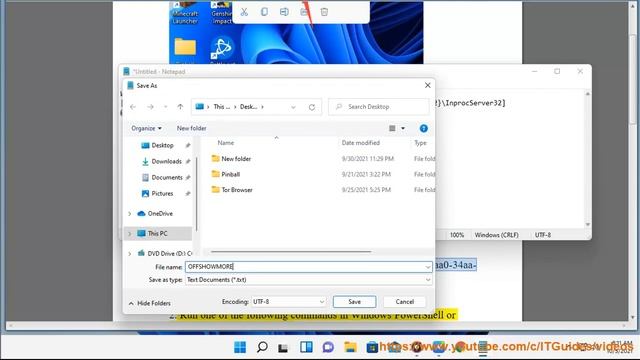
Task: Click Hide Folders toggle
Action: click(x=149, y=303)
